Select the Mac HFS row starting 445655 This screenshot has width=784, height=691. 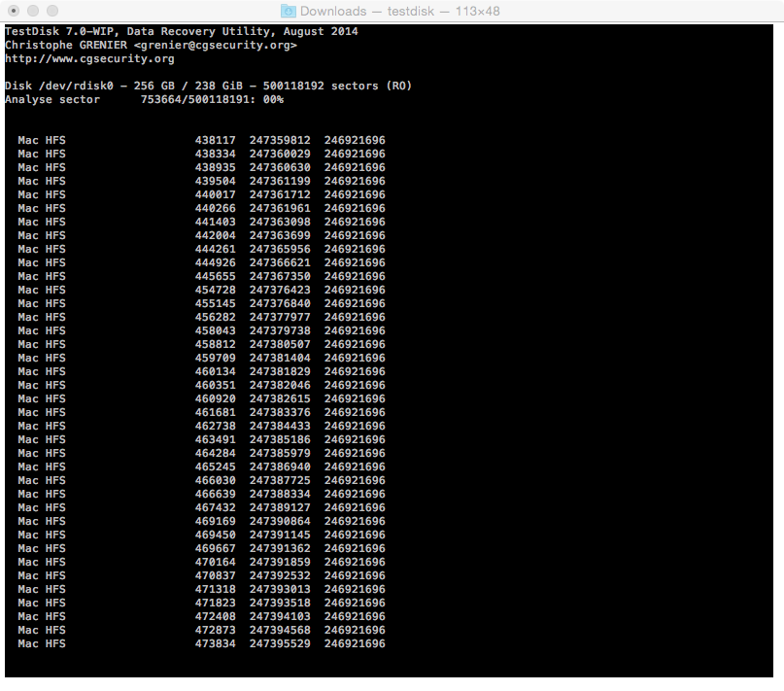(201, 276)
